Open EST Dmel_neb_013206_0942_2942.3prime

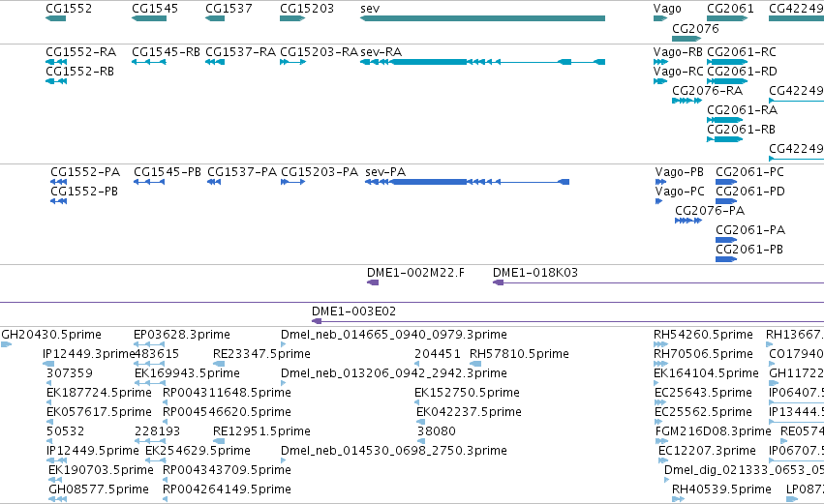tap(394, 373)
